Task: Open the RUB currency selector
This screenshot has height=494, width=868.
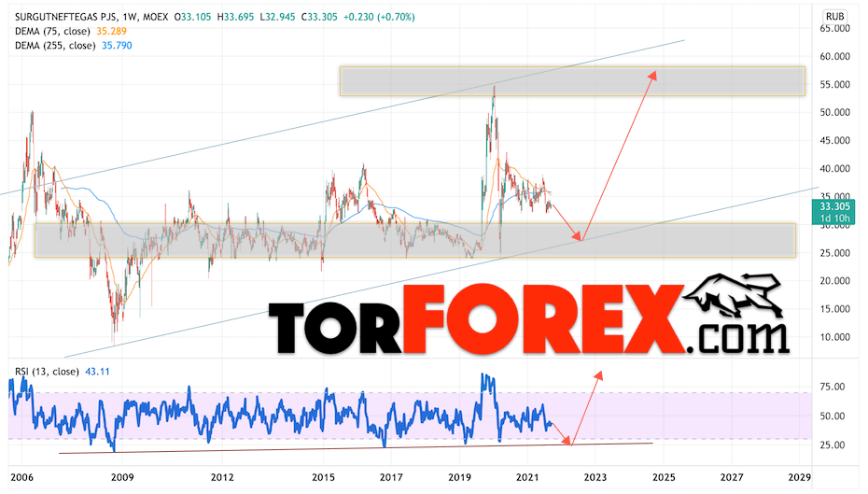Action: [834, 16]
